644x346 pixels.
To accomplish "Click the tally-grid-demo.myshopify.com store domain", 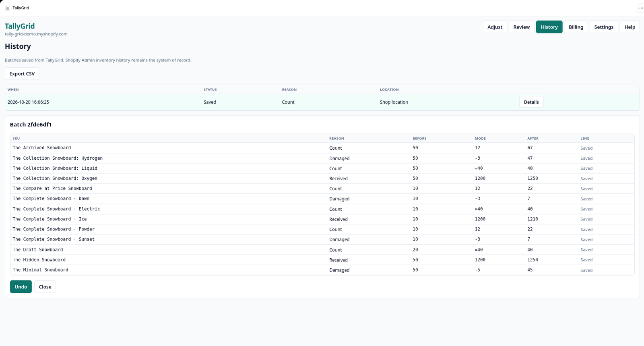I will [x=36, y=34].
